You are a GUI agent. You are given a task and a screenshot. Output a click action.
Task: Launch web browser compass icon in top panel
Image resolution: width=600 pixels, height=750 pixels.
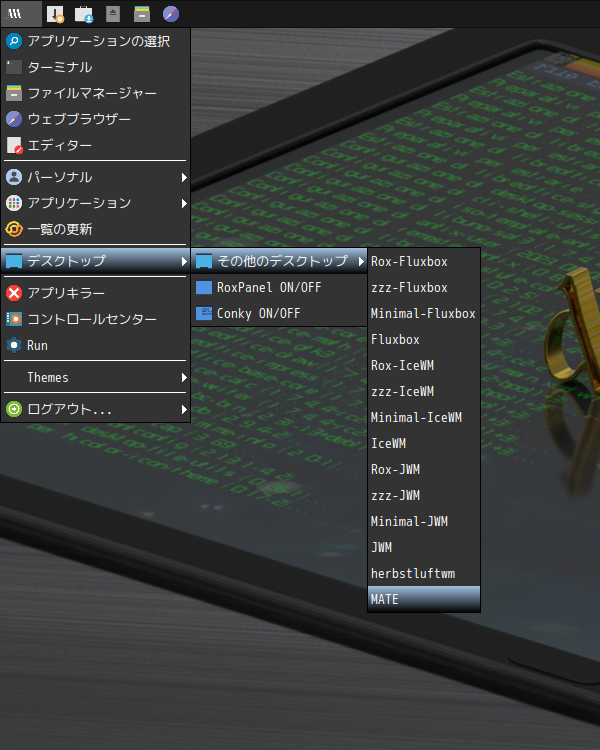[171, 14]
